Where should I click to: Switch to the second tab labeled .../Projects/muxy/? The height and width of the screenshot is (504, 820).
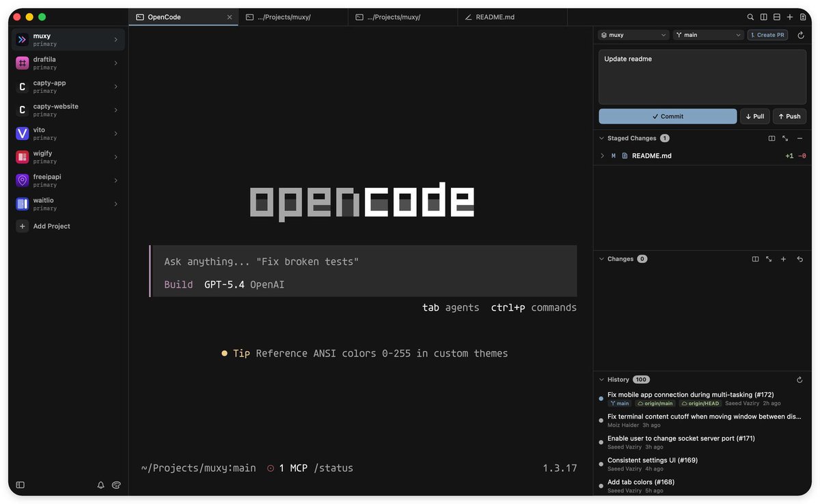[x=293, y=17]
